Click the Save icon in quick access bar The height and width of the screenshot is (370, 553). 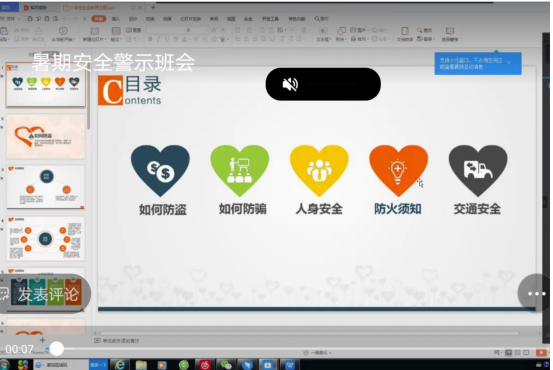pos(30,19)
